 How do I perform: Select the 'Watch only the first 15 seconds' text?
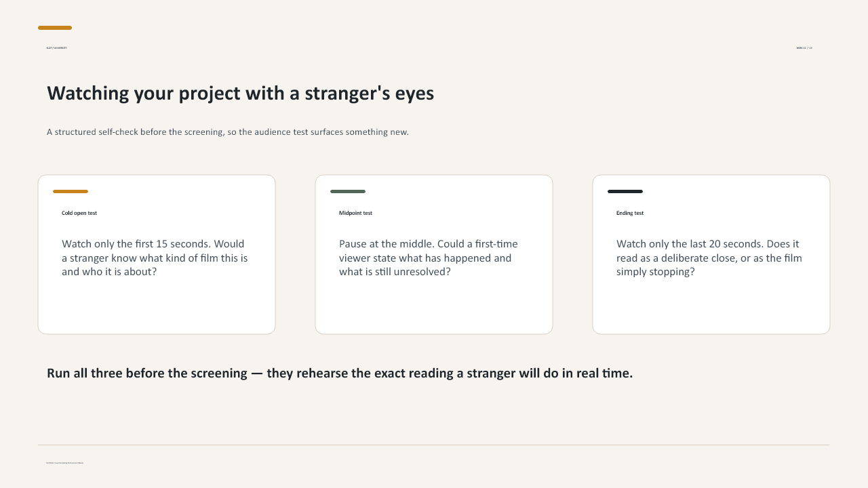pyautogui.click(x=155, y=258)
